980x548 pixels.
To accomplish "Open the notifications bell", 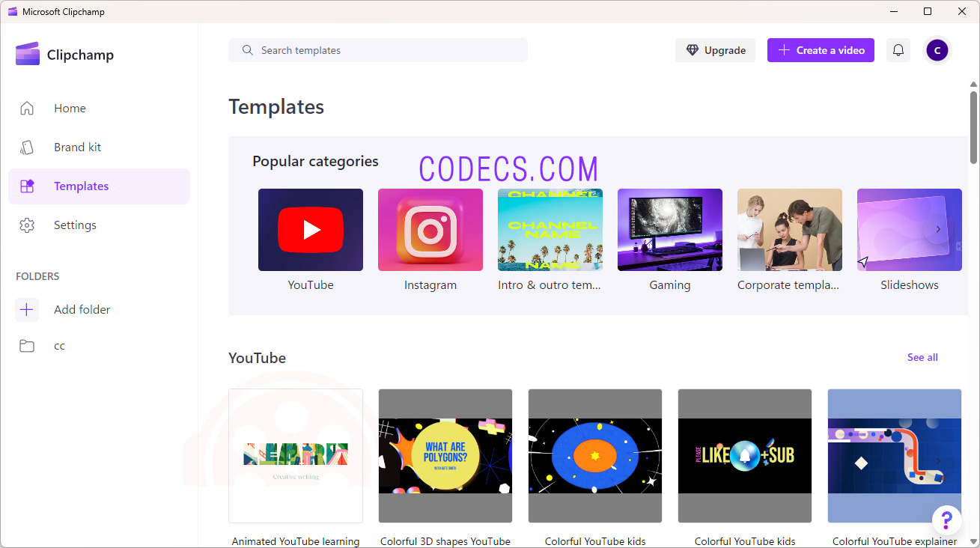I will 898,50.
